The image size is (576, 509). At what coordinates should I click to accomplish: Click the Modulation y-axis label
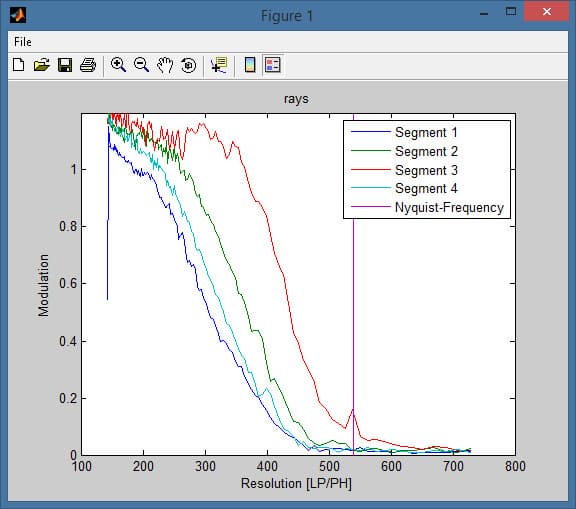tap(43, 285)
